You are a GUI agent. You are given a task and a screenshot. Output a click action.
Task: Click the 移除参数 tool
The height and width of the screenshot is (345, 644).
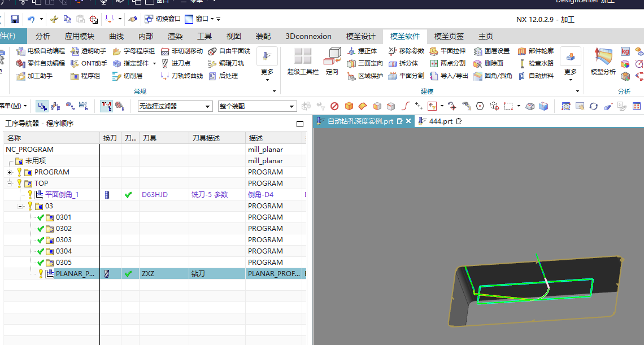406,51
